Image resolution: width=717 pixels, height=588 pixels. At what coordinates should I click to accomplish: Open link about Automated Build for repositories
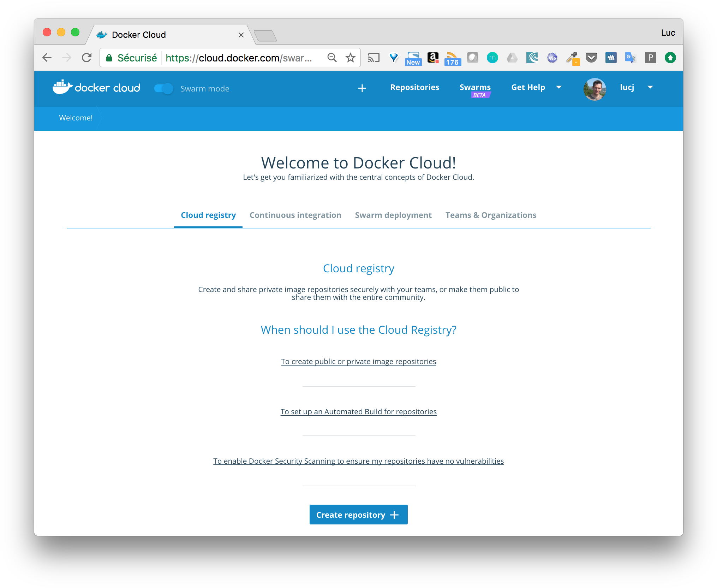click(358, 412)
